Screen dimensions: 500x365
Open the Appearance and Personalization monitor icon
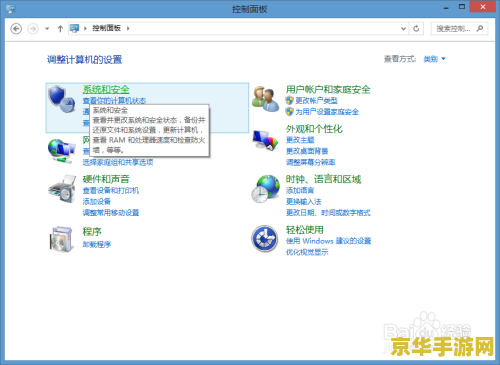(265, 140)
